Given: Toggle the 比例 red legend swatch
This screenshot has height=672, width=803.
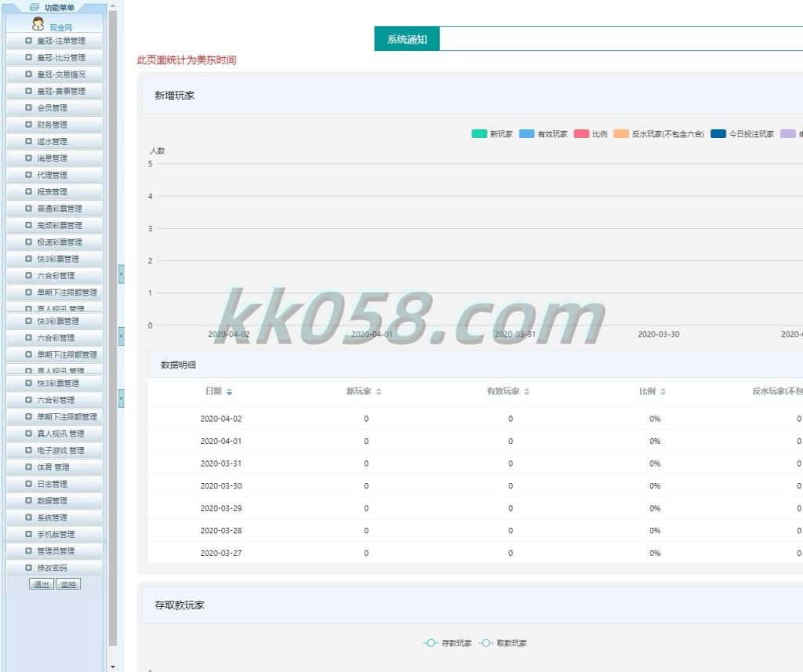Looking at the screenshot, I should (581, 133).
